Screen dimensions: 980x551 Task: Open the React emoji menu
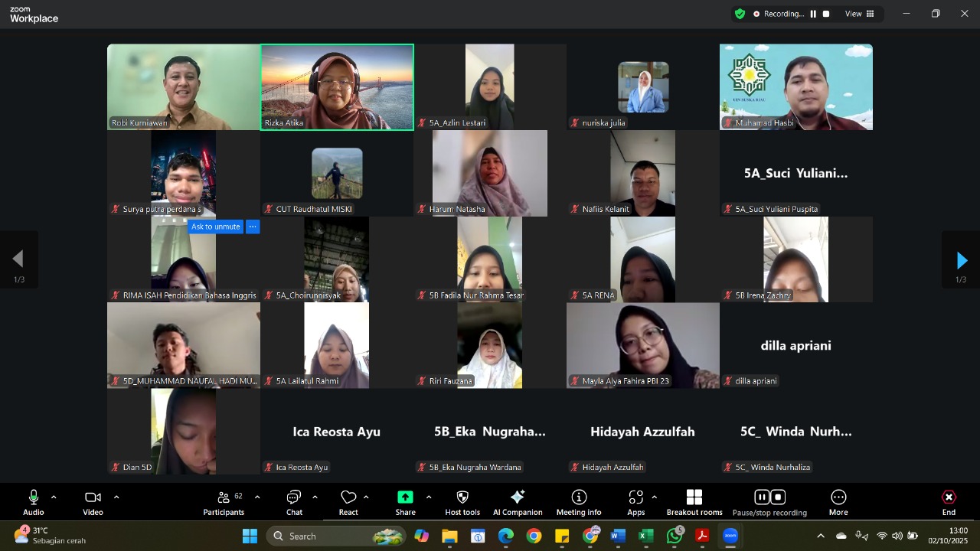click(x=348, y=502)
